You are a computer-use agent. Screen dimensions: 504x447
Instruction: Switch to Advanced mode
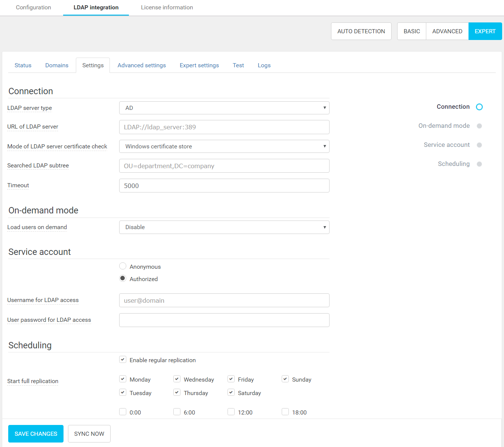point(447,31)
